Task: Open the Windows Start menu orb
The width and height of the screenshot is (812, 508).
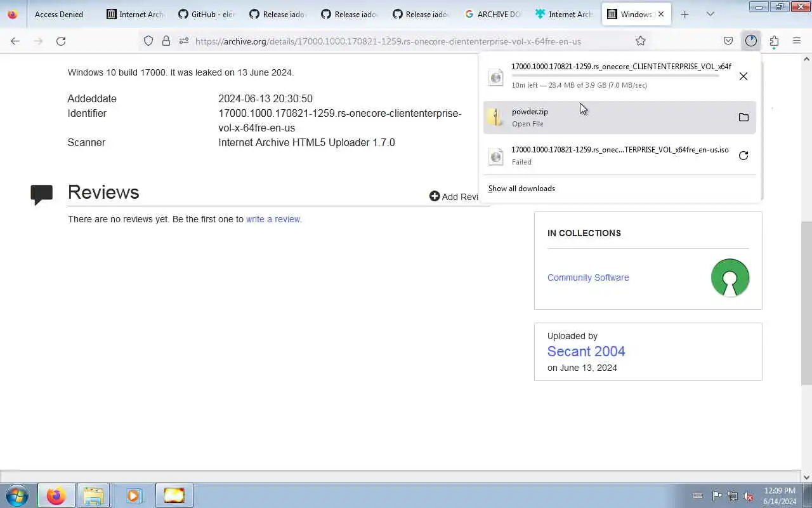Action: click(x=17, y=495)
